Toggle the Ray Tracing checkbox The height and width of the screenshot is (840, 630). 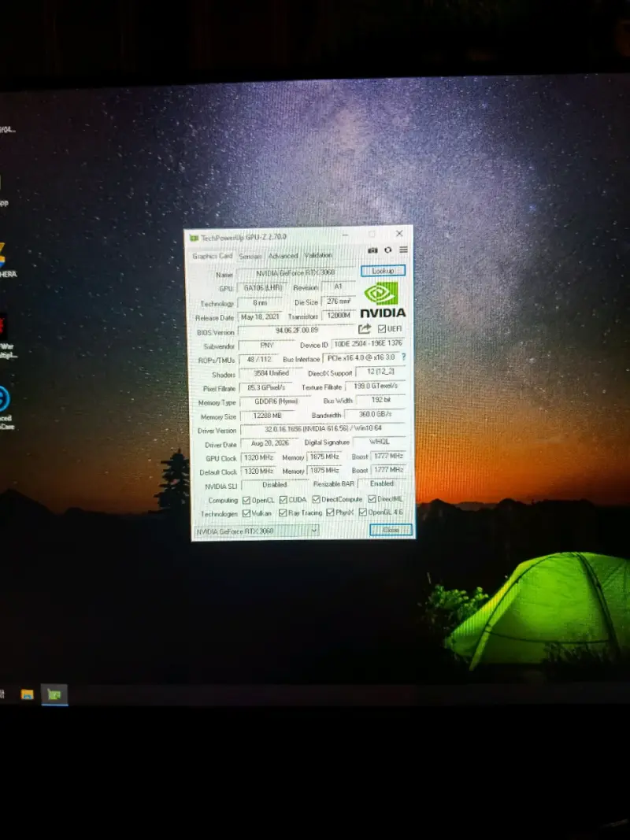(283, 513)
